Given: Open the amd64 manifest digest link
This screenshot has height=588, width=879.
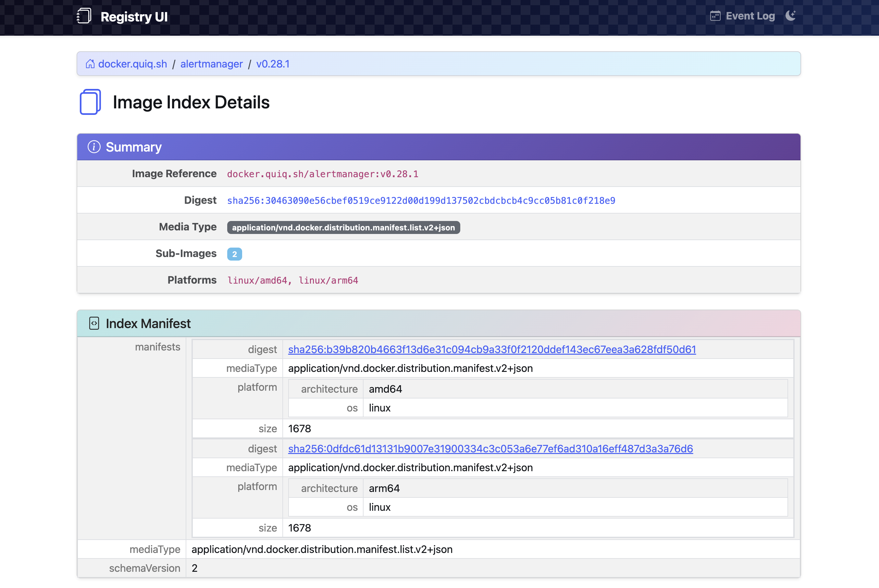Looking at the screenshot, I should pyautogui.click(x=492, y=349).
